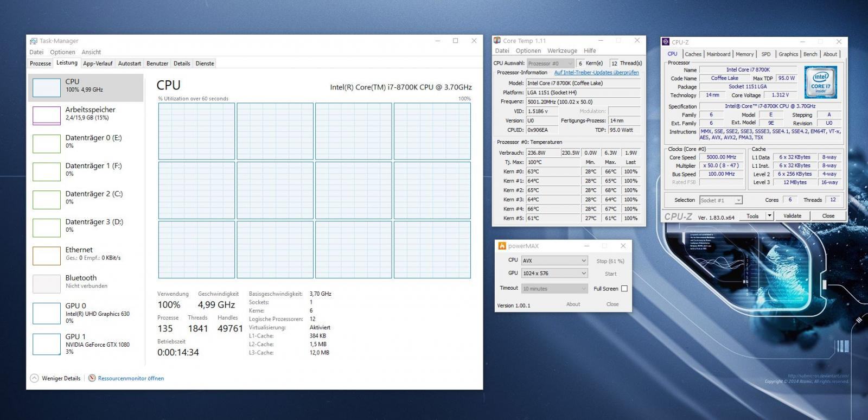Image resolution: width=868 pixels, height=420 pixels.
Task: Click Close button in powerMAX
Action: (x=612, y=304)
